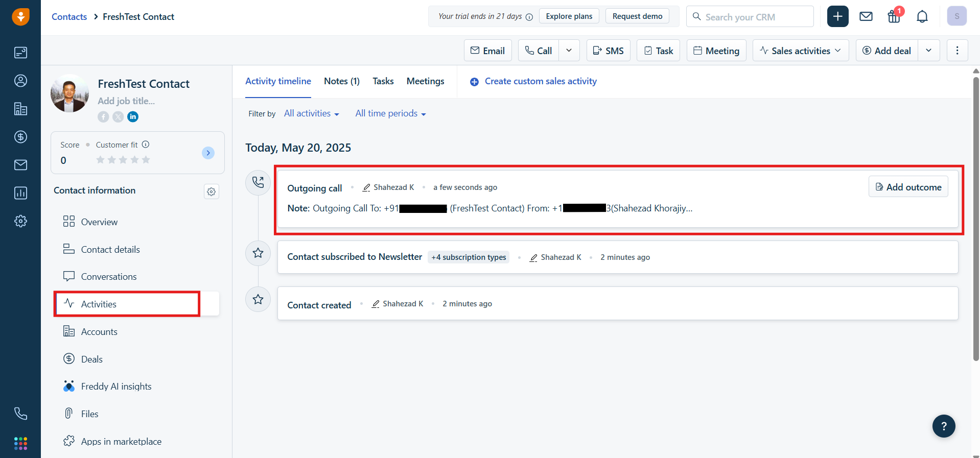Click trial info icon
The image size is (980, 458).
[x=529, y=17]
